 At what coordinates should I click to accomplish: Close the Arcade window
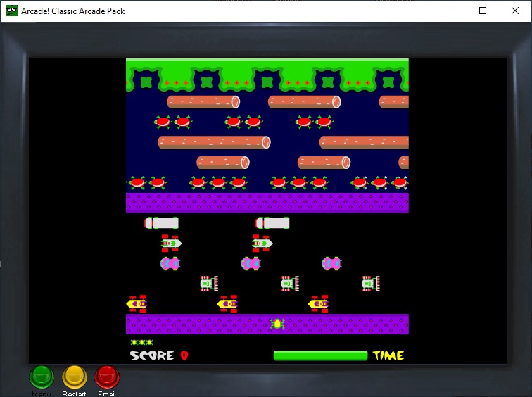[x=514, y=11]
